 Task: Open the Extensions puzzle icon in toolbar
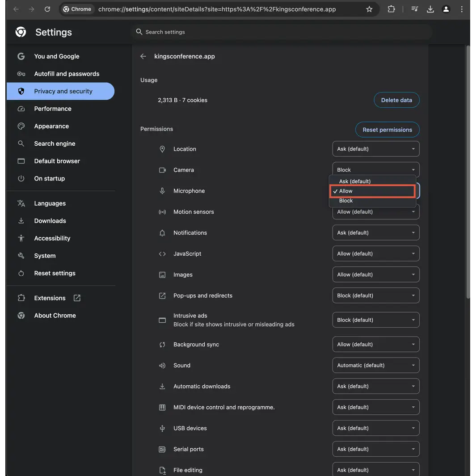392,9
